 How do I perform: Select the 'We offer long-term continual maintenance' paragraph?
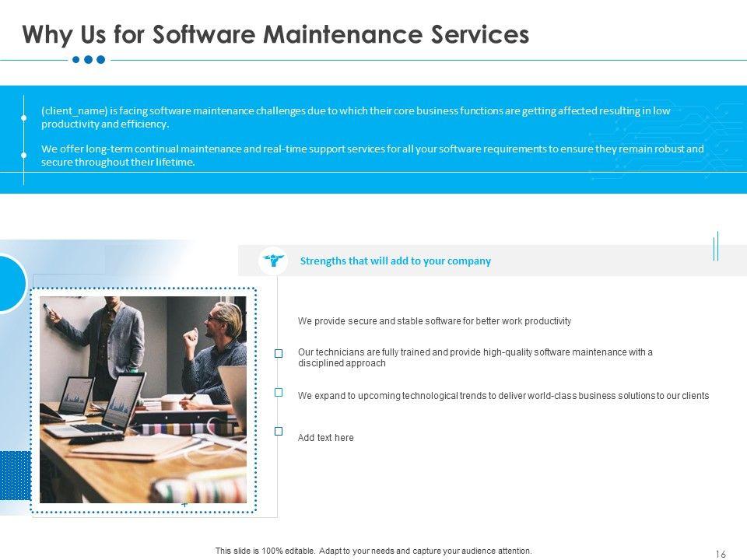point(372,155)
